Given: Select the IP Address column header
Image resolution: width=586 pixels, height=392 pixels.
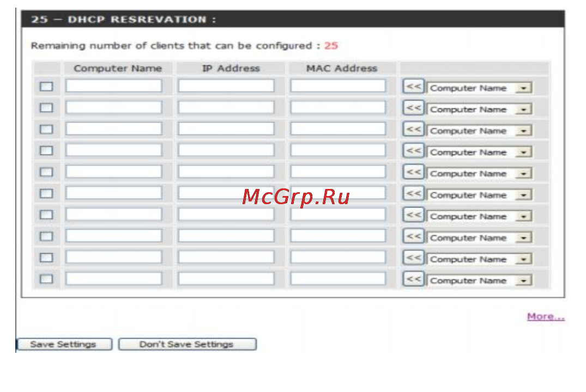Looking at the screenshot, I should [x=231, y=68].
